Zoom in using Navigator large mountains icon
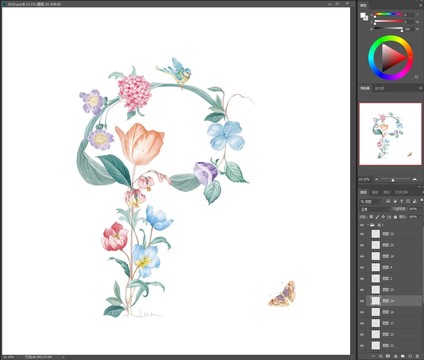Image resolution: width=424 pixels, height=360 pixels. point(415,179)
